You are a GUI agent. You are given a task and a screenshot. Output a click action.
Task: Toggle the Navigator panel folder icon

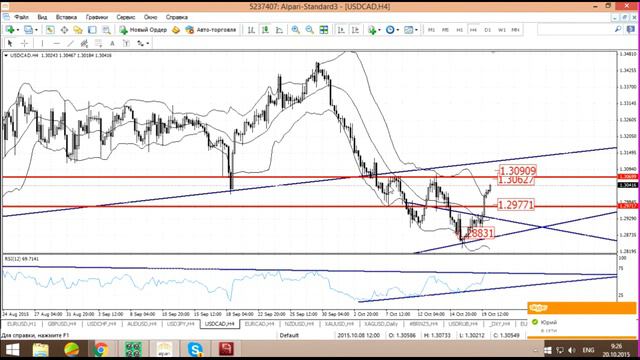tap(78, 30)
